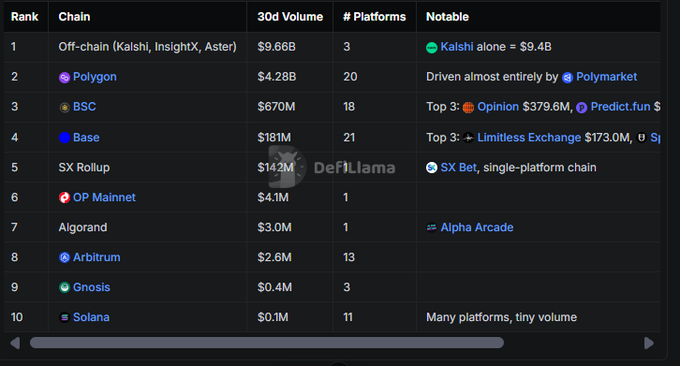Click the Limitless Exchange logo icon
This screenshot has height=366, width=680.
pyautogui.click(x=468, y=138)
